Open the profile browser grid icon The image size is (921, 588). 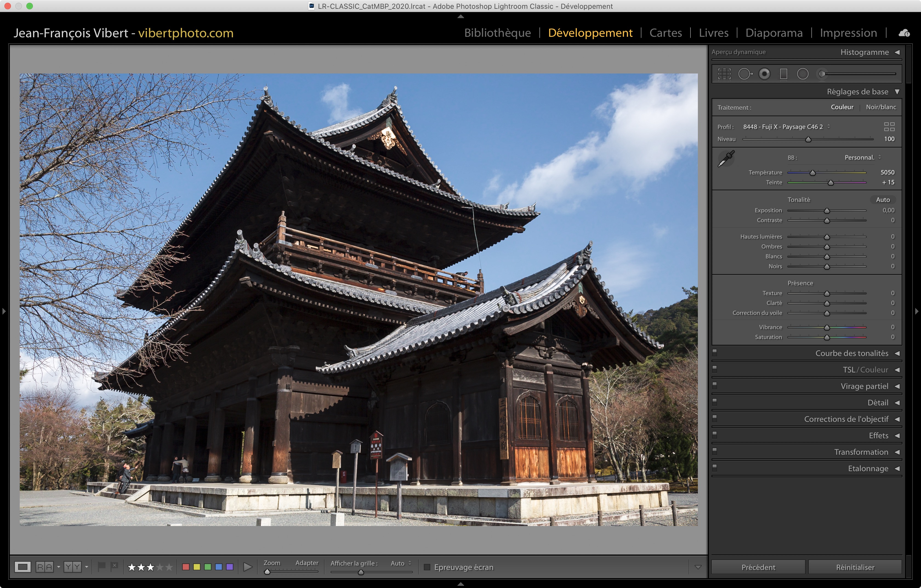[x=889, y=127]
